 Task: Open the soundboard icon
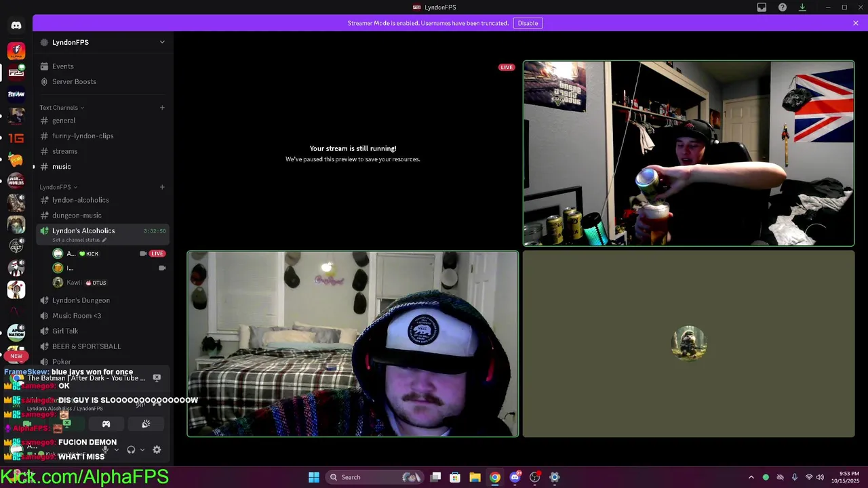click(x=146, y=424)
